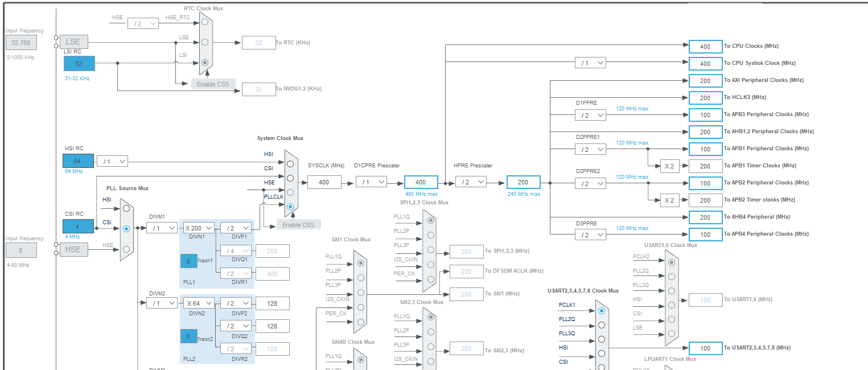The image size is (868, 370).
Task: Click Enable CSS below the System Clock Mux
Action: [298, 224]
